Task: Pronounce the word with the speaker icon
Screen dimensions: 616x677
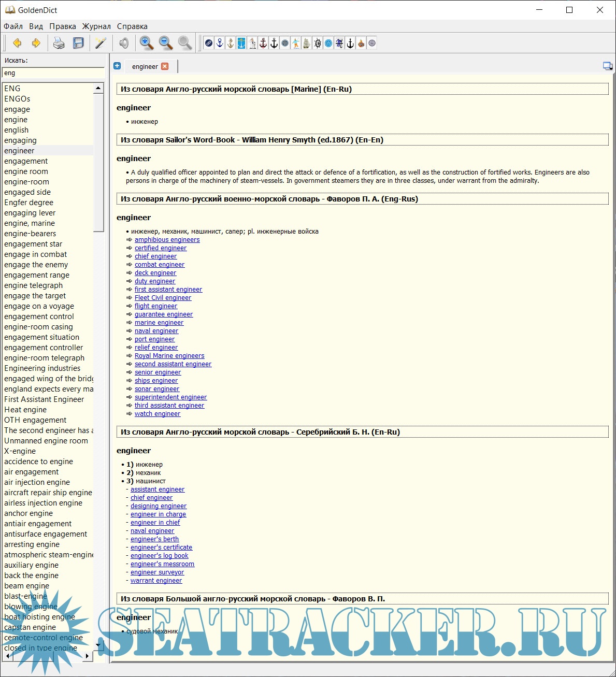Action: click(124, 43)
